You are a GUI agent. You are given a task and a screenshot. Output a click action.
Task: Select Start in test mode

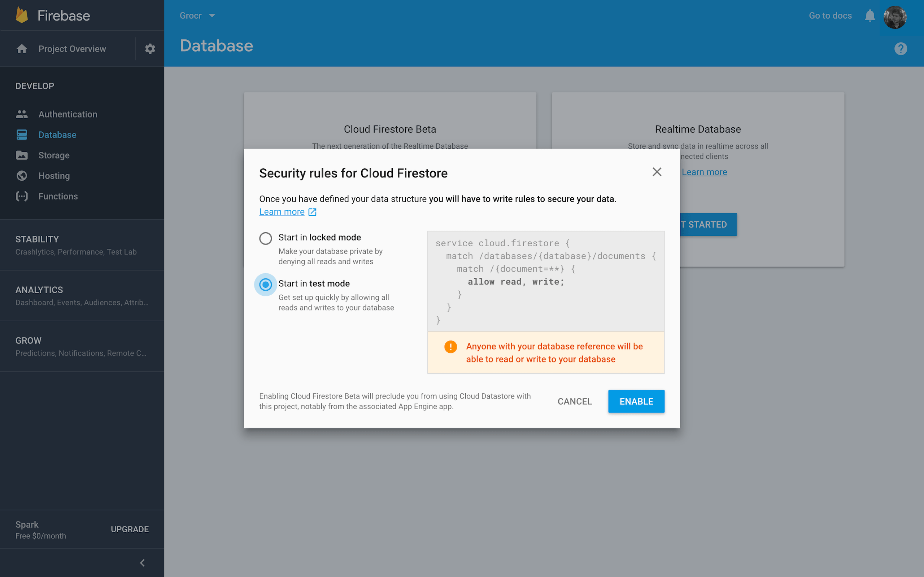click(265, 284)
